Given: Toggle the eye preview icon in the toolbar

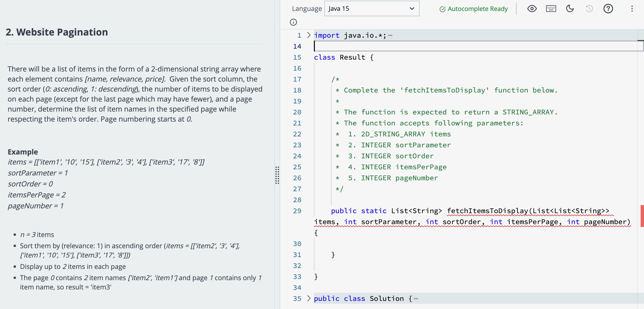Looking at the screenshot, I should point(532,9).
